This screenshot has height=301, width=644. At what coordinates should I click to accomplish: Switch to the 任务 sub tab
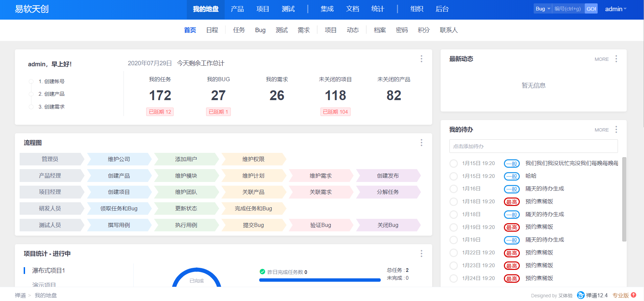pyautogui.click(x=239, y=30)
